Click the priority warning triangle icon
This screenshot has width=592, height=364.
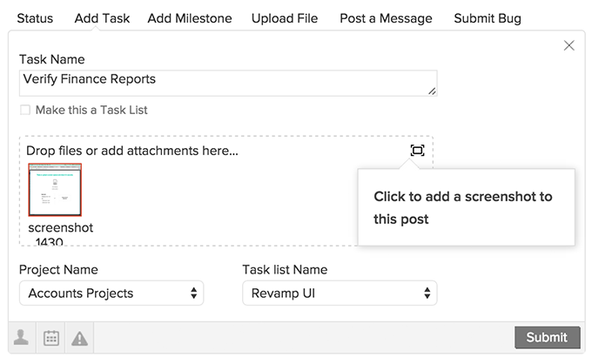[x=80, y=339]
